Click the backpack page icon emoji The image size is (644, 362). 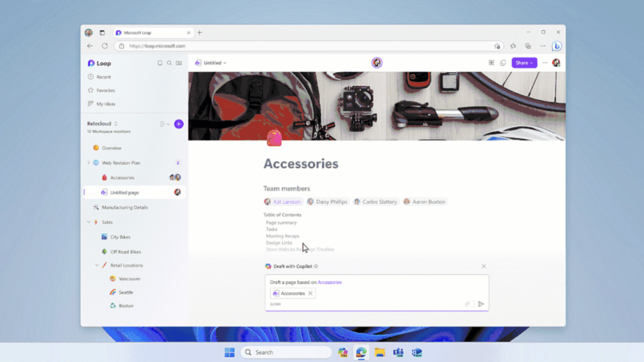tap(274, 138)
